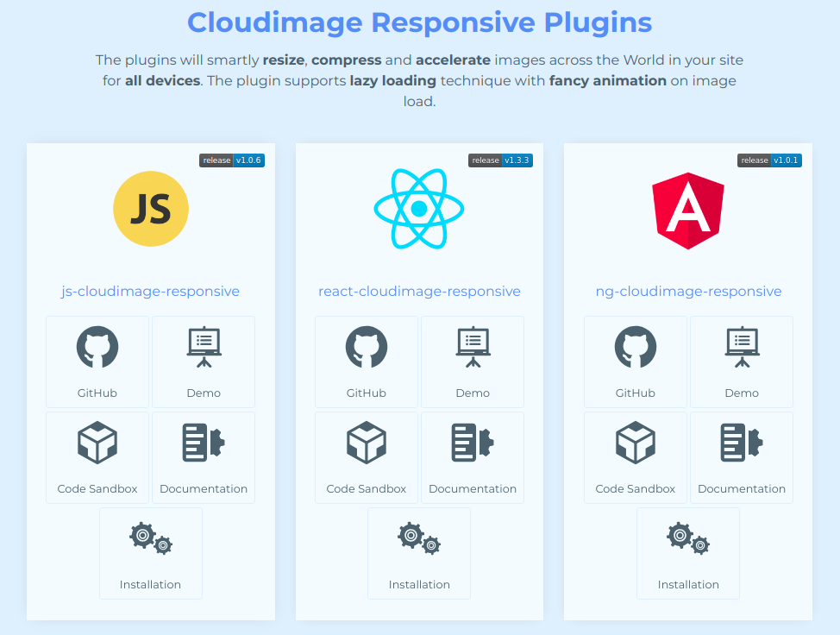Image resolution: width=840 pixels, height=635 pixels.
Task: Open the ng-cloudimage-responsive title link
Action: pyautogui.click(x=688, y=291)
